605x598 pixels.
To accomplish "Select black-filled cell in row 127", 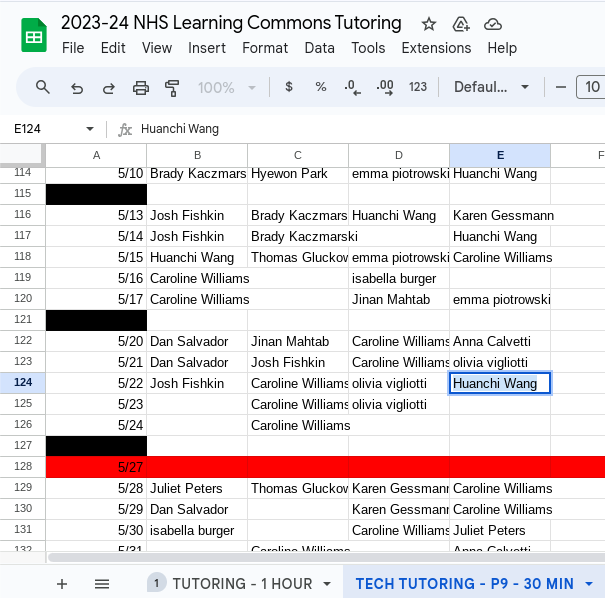I will point(96,446).
